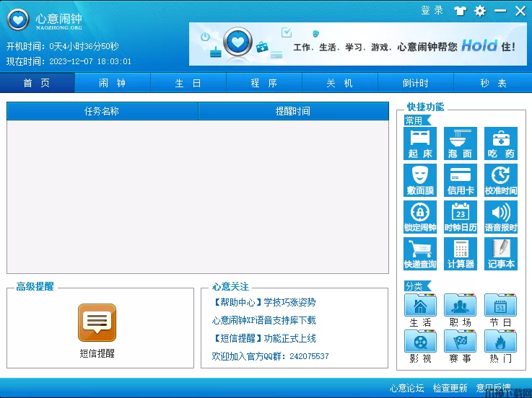Screen dimensions: 532x398
Task: Open the 倒计时 countdown tab
Action: [416, 83]
